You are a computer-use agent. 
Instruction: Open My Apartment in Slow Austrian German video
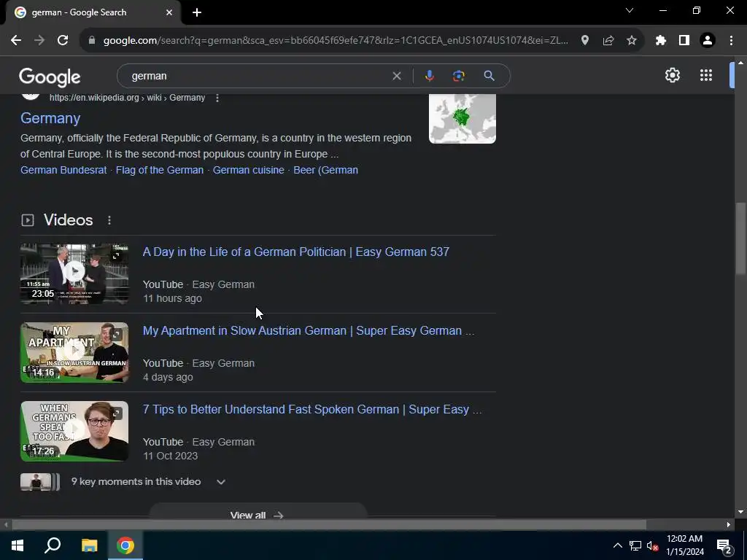[309, 330]
